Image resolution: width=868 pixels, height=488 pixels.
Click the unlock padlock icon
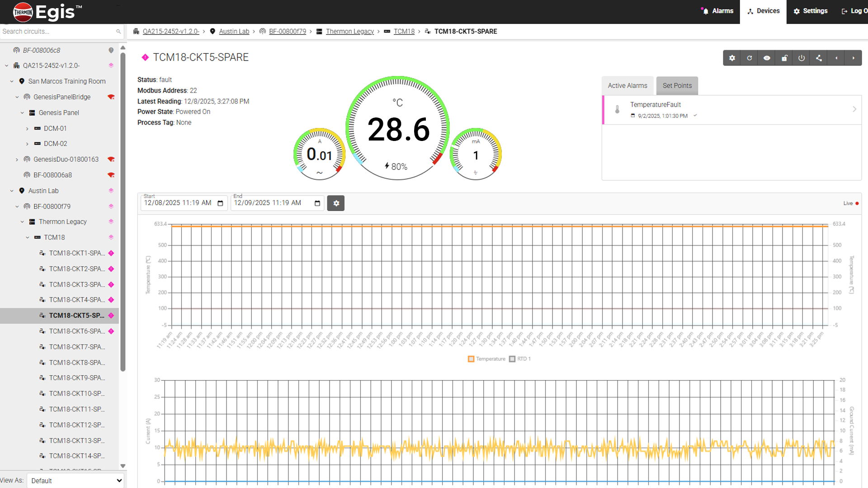coord(784,58)
